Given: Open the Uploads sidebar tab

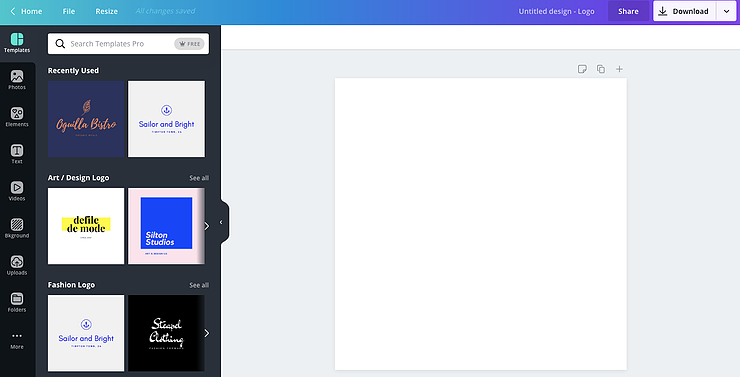Looking at the screenshot, I should [17, 265].
